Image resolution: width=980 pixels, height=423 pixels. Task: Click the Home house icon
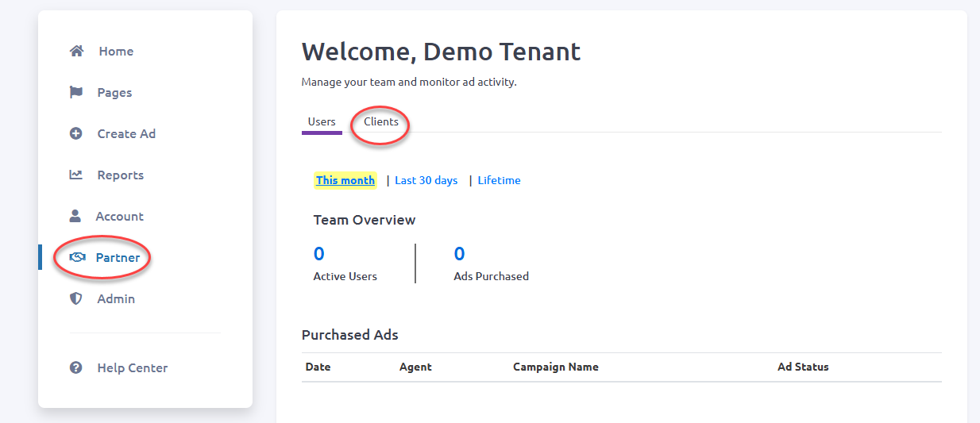click(x=77, y=51)
